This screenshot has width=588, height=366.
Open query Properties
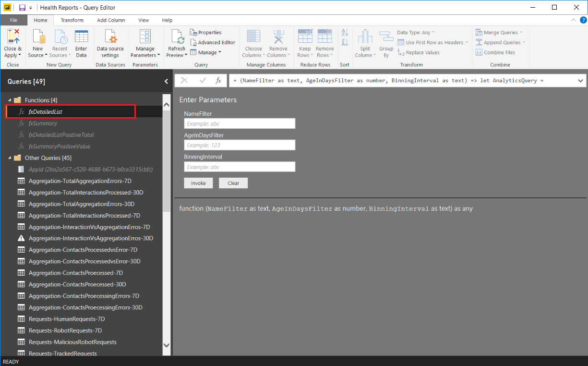(x=206, y=32)
